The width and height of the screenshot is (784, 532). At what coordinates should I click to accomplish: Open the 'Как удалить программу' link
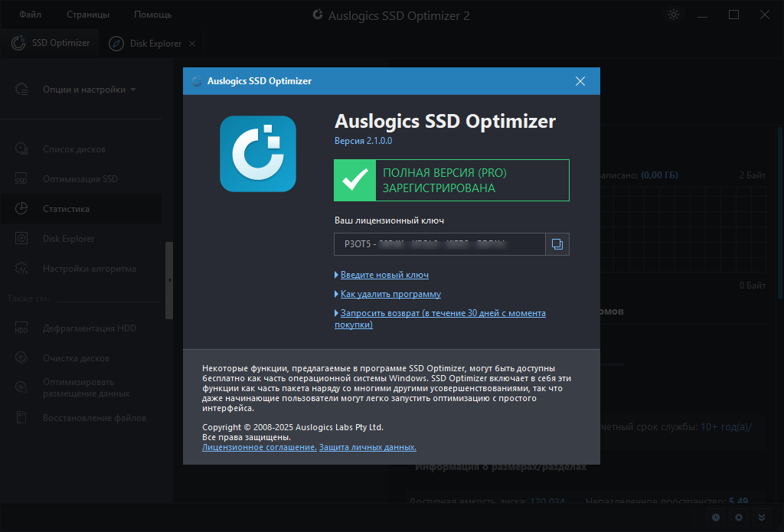[390, 294]
